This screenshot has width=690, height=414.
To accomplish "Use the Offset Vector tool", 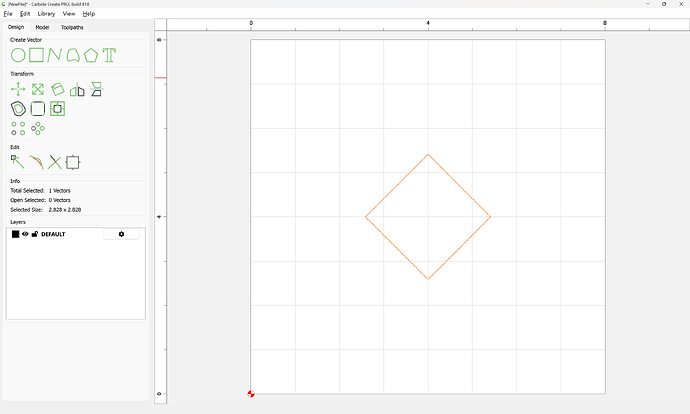I will click(18, 108).
